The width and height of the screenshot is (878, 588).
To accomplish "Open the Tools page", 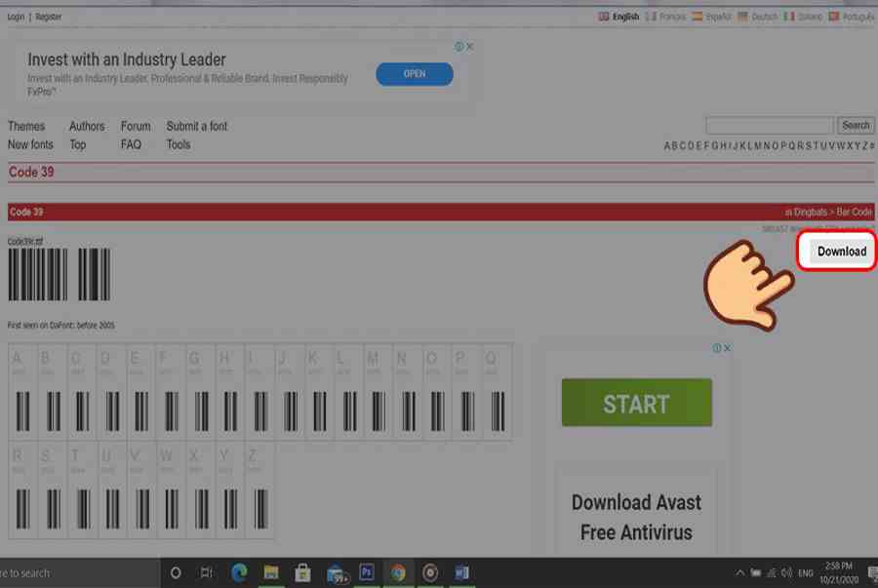I will 179,145.
